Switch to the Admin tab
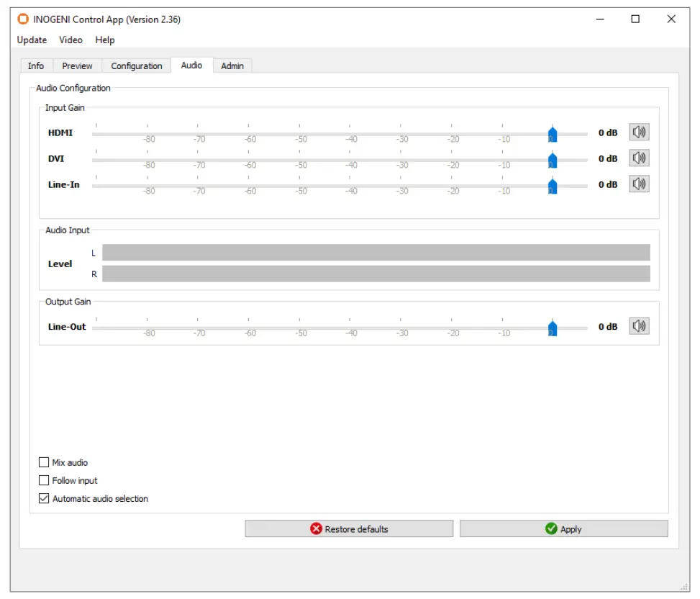700x599 pixels. point(232,66)
